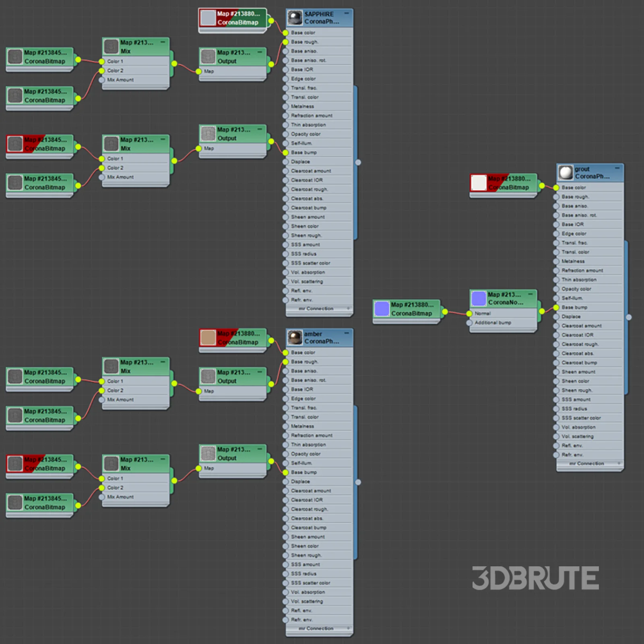The width and height of the screenshot is (644, 644).
Task: Collapse the CoronaNormal map node
Action: pos(530,294)
